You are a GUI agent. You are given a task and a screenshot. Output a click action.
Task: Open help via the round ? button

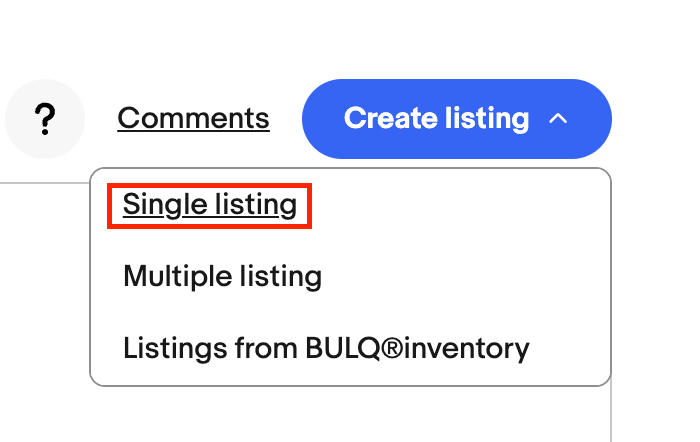44,119
